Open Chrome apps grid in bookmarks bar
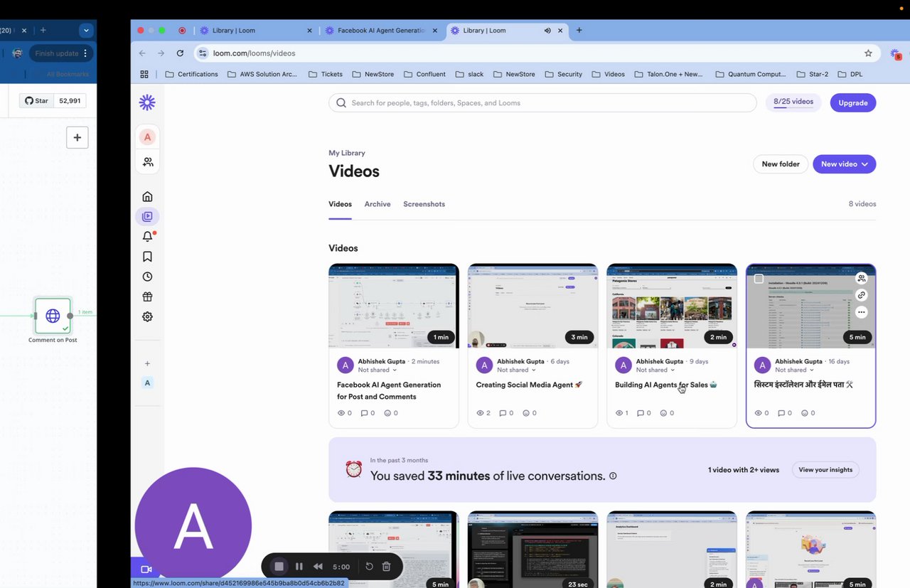 click(144, 74)
